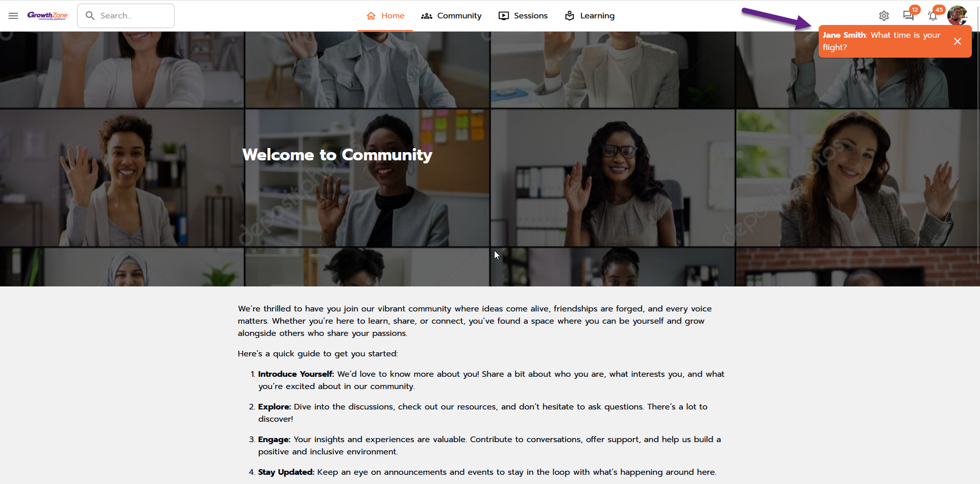
Task: Click the GrowthZone logo
Action: 47,16
